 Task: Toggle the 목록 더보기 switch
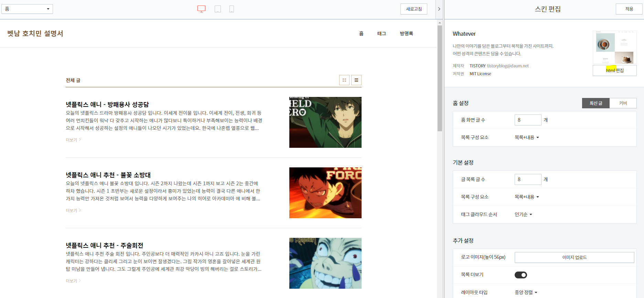point(521,275)
